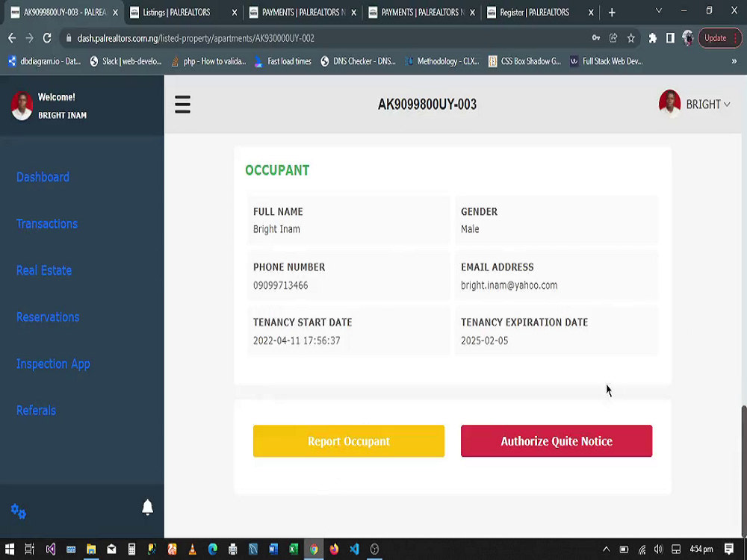
Task: Open Task View on the taskbar
Action: coord(30,549)
